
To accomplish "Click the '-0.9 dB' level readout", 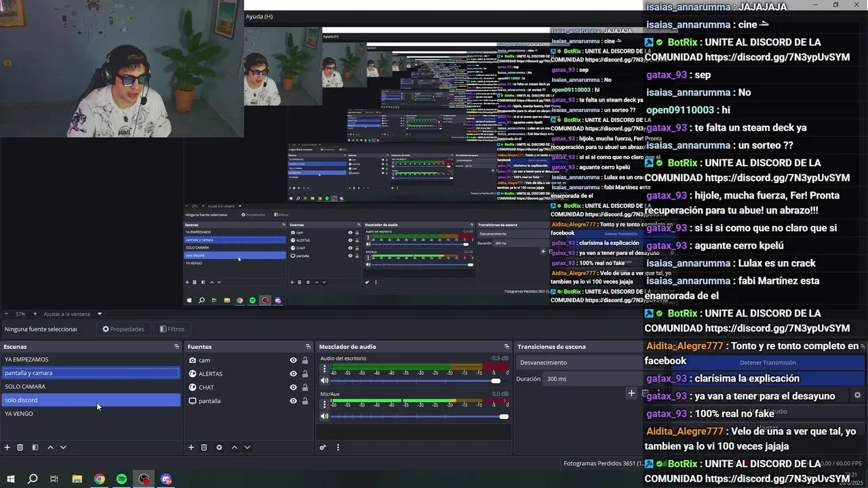I will [499, 359].
